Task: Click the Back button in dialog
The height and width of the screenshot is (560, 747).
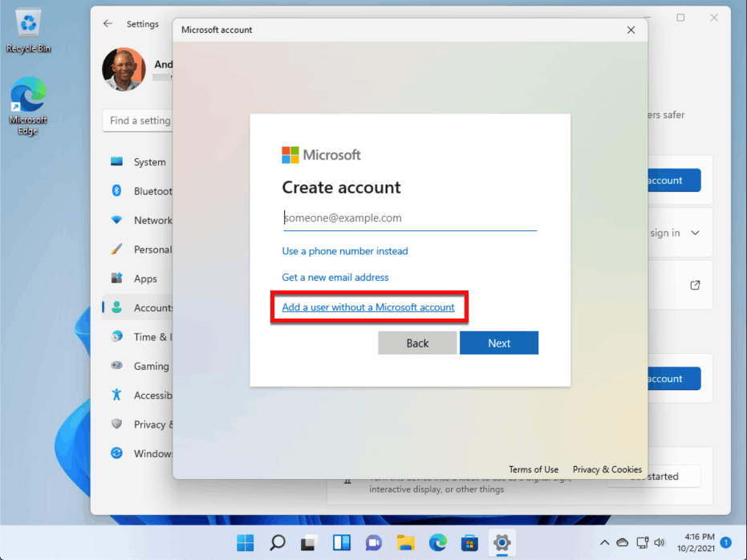Action: pyautogui.click(x=417, y=343)
